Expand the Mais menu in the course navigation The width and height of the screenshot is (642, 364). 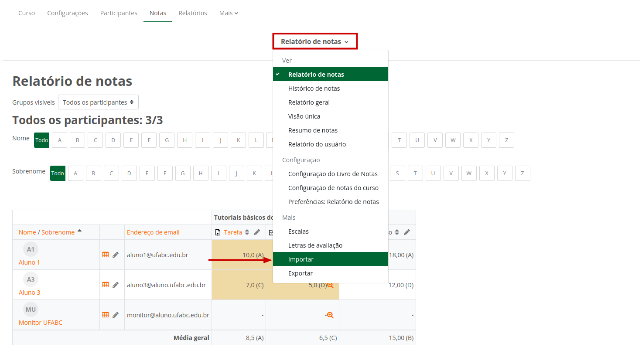229,13
